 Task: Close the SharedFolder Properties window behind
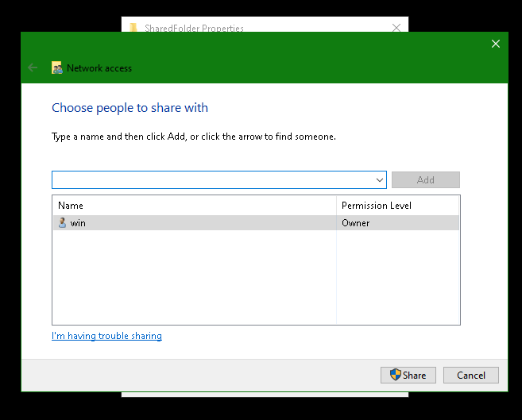396,27
